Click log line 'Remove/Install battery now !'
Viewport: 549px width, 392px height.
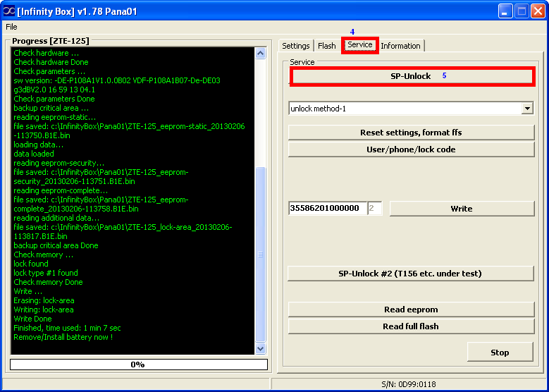[63, 337]
